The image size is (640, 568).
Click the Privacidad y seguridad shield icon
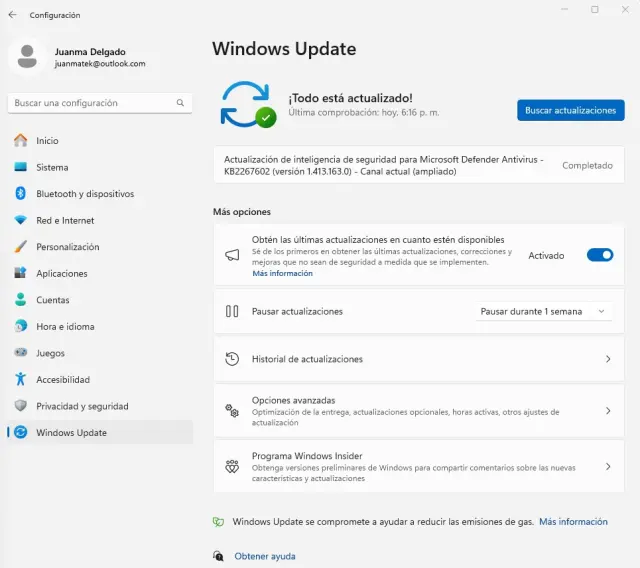(20, 406)
